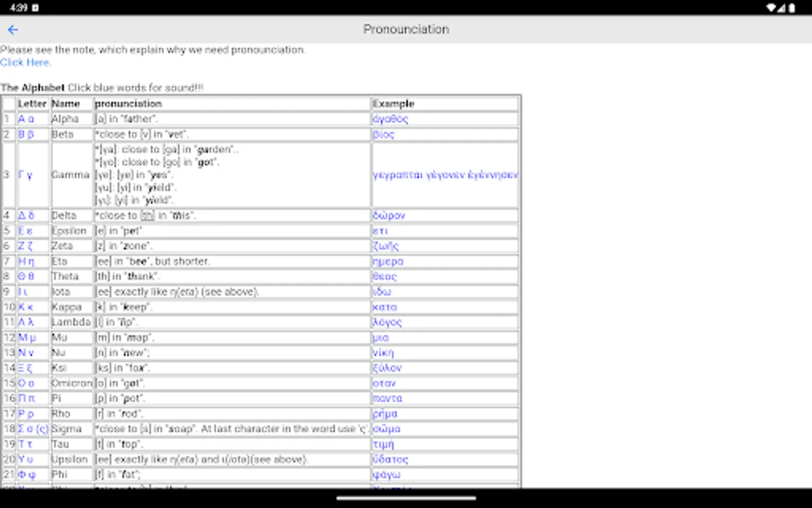This screenshot has width=812, height=508.
Task: Play sound for letter Delta 'Δ δ'
Action: 26,216
